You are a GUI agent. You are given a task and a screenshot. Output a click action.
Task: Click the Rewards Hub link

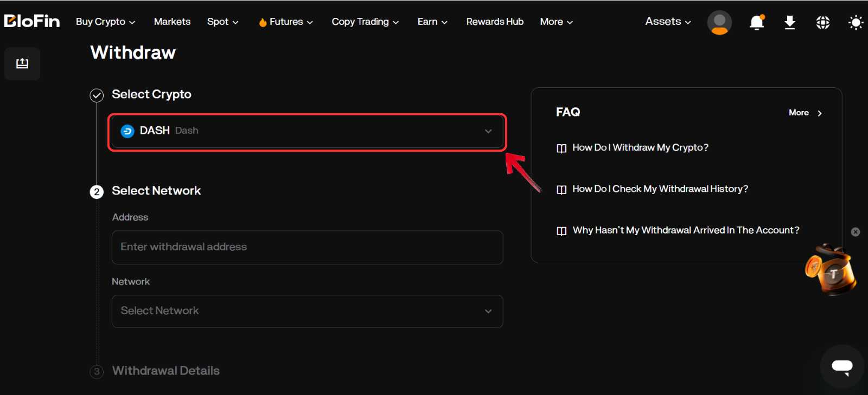[495, 22]
